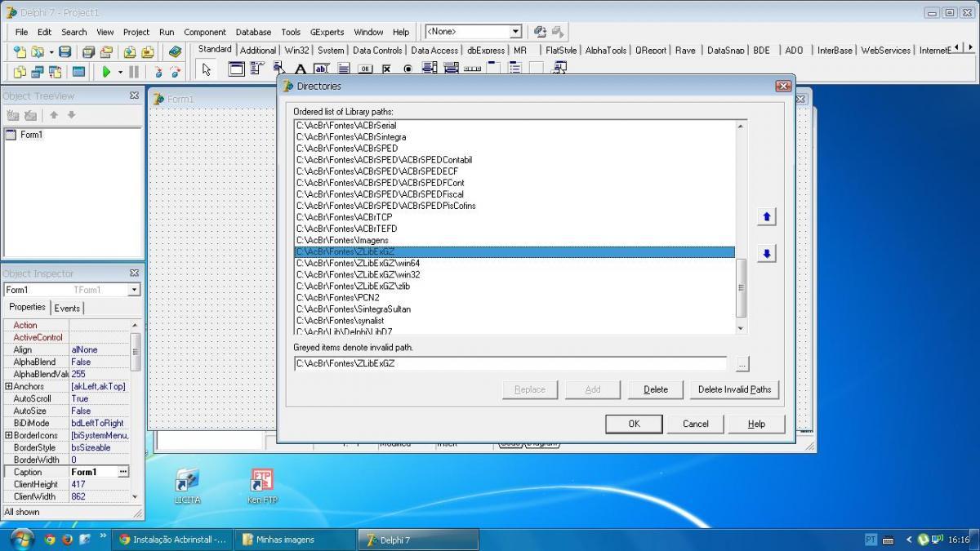Click Add file to project icon

(x=130, y=51)
